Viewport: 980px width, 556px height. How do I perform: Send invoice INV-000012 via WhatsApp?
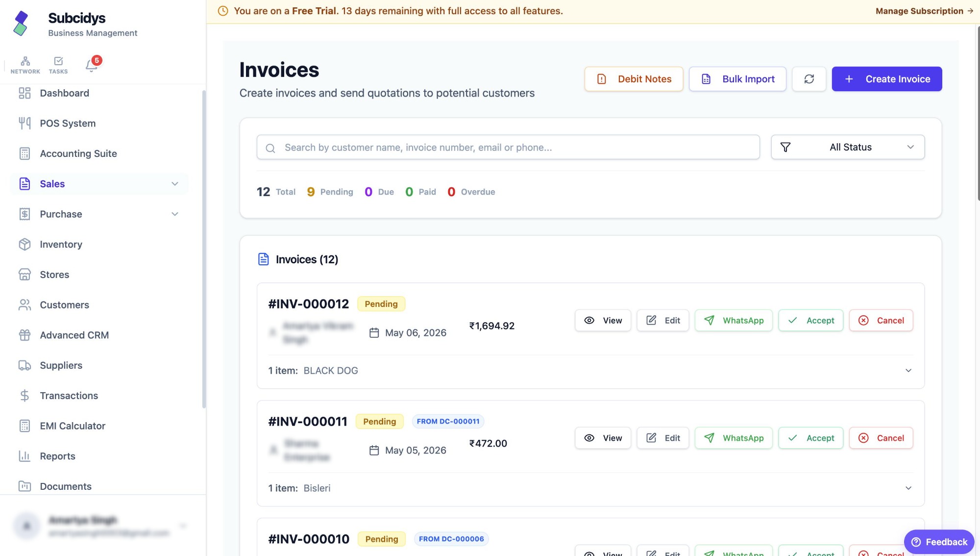(x=733, y=320)
